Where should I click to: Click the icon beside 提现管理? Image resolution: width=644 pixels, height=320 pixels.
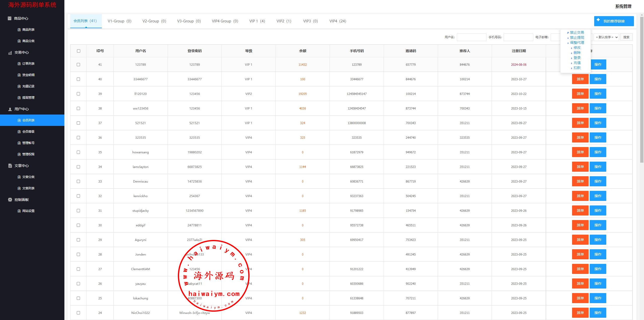click(19, 98)
